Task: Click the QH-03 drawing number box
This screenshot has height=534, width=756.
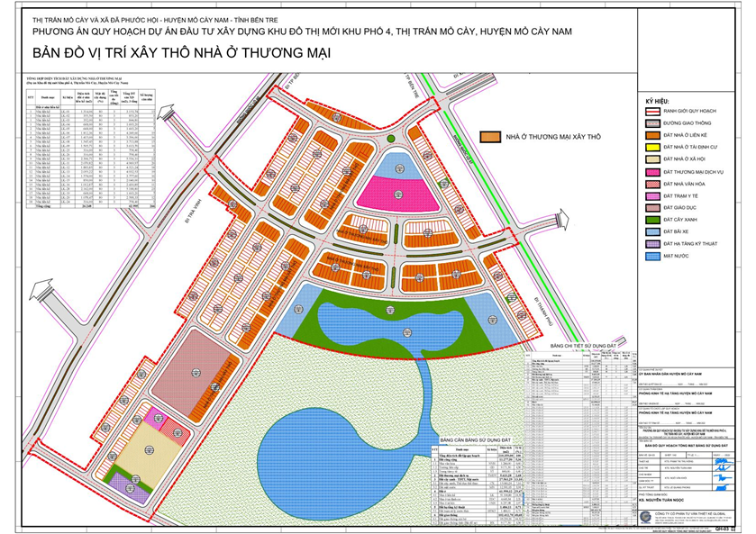Action: click(x=723, y=529)
